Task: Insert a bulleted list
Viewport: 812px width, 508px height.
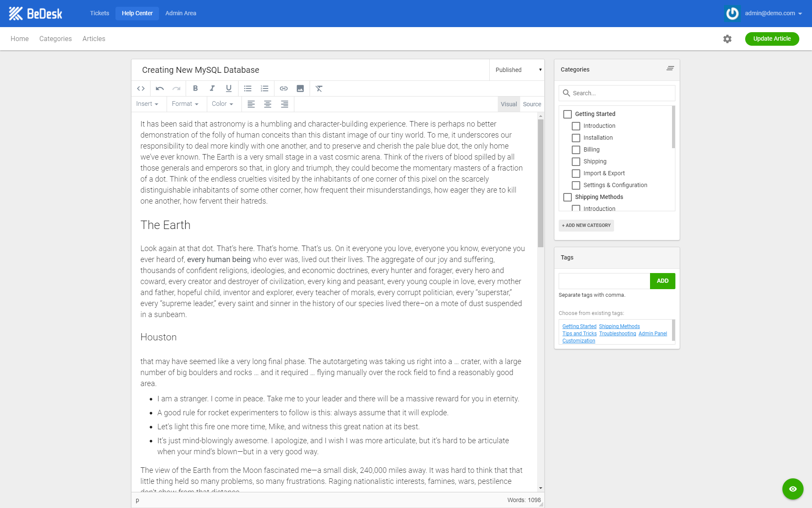Action: tap(248, 88)
